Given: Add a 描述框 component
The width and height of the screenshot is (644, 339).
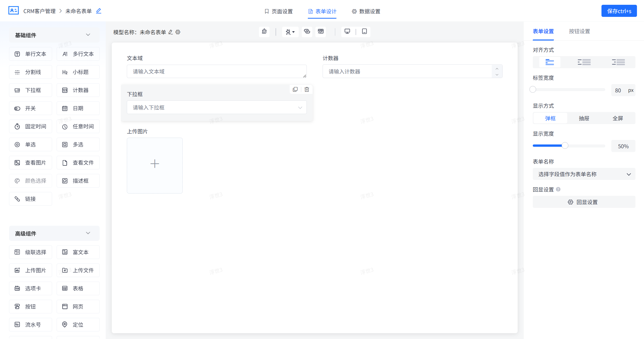Looking at the screenshot, I should tap(78, 181).
